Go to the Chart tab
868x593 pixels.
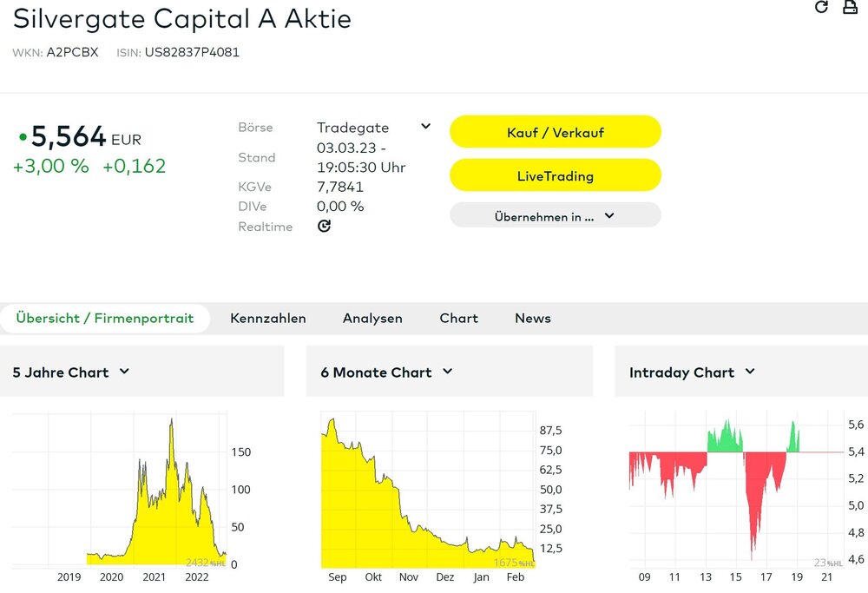459,319
